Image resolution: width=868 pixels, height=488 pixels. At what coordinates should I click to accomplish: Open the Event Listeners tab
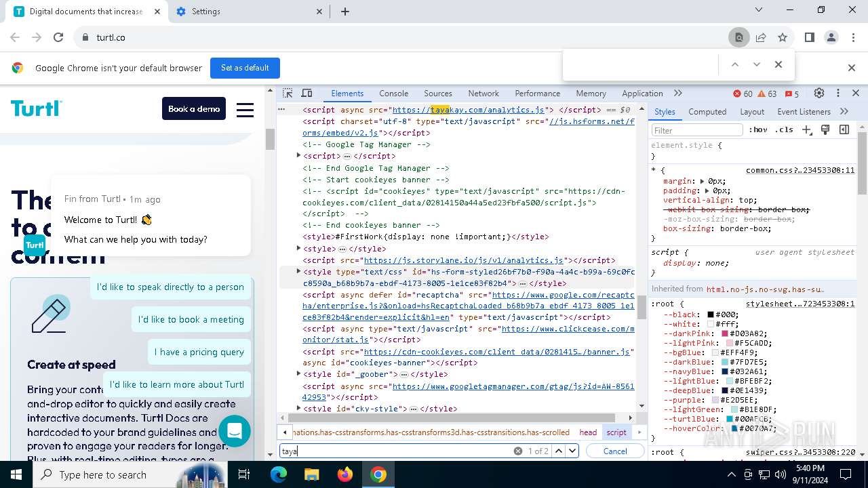[x=804, y=112]
